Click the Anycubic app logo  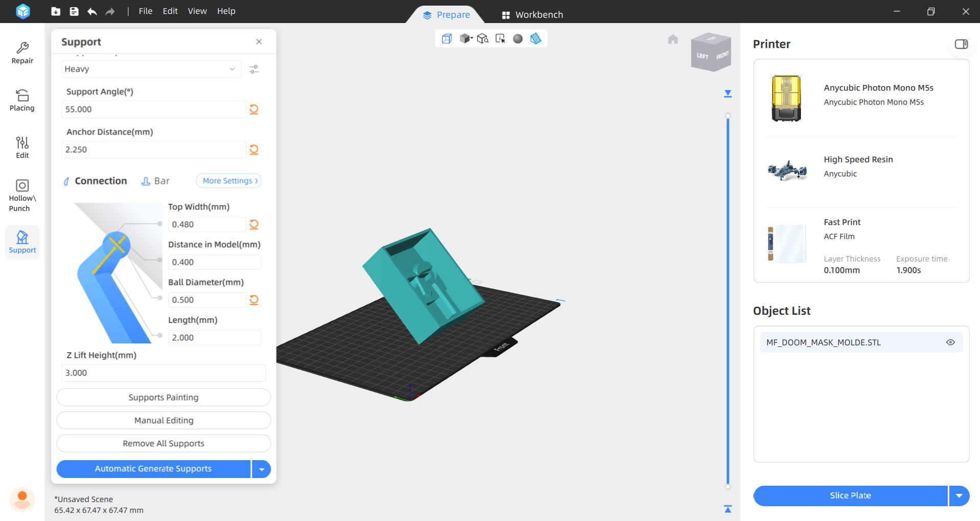(23, 11)
